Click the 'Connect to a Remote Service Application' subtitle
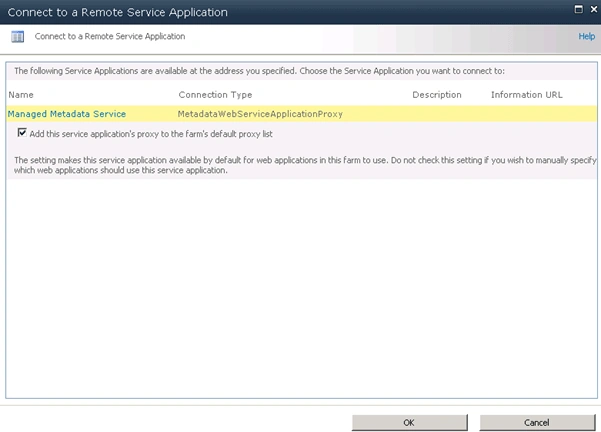The image size is (601, 432). click(110, 36)
